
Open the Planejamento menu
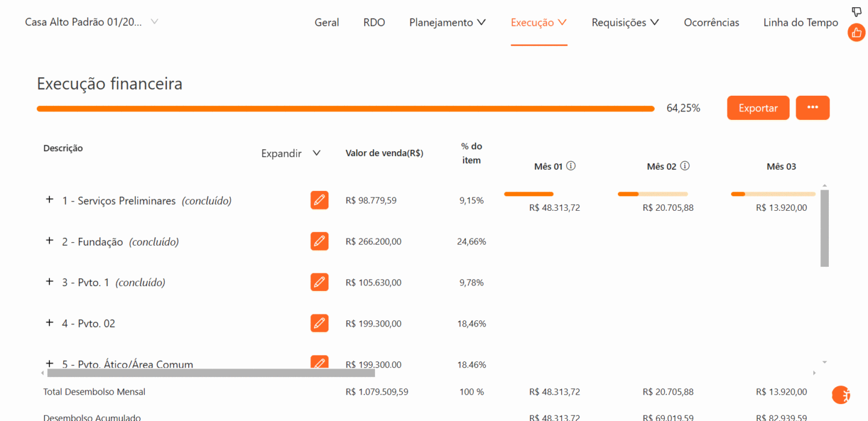(447, 22)
